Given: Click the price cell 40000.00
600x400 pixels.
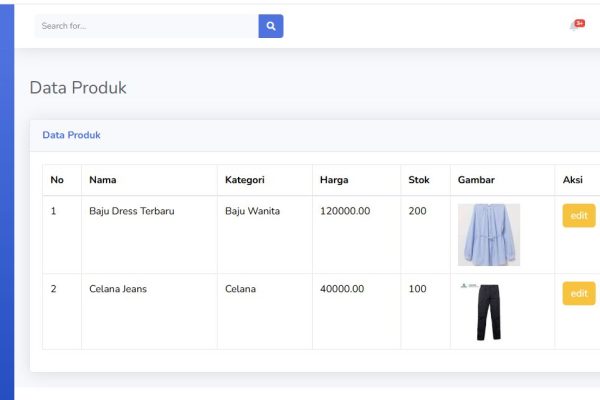Looking at the screenshot, I should click(342, 289).
